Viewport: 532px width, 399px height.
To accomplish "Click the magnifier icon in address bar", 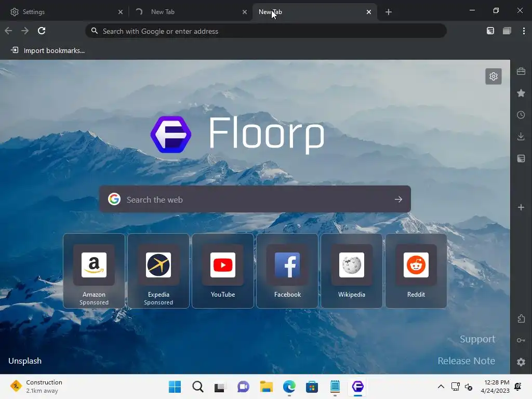I will click(x=95, y=31).
